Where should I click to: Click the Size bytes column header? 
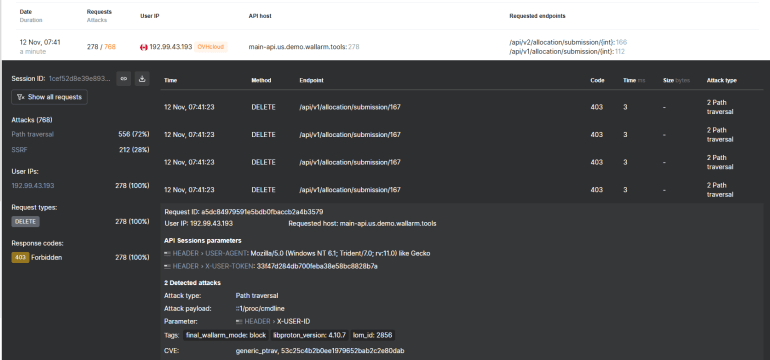pyautogui.click(x=676, y=80)
